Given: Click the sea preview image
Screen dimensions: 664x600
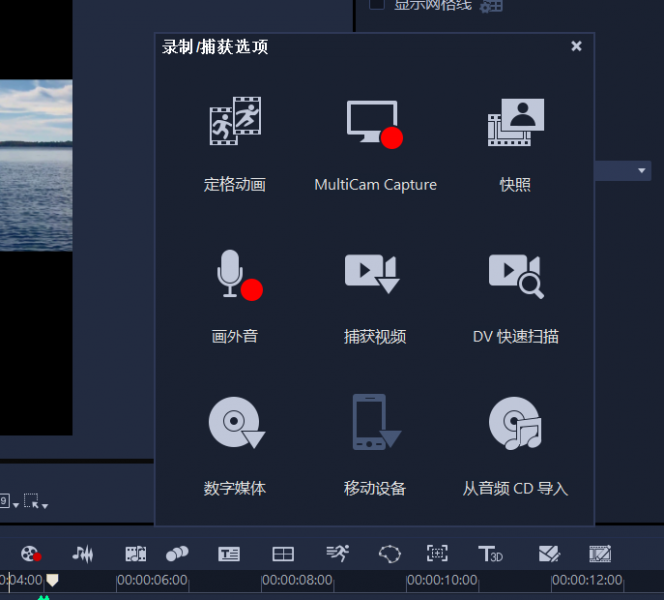Looking at the screenshot, I should 36,165.
